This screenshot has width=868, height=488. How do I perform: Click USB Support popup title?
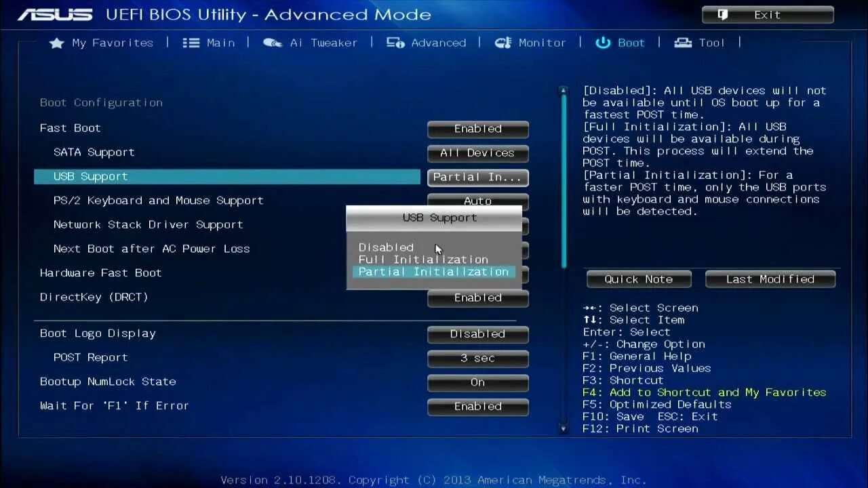tap(439, 218)
